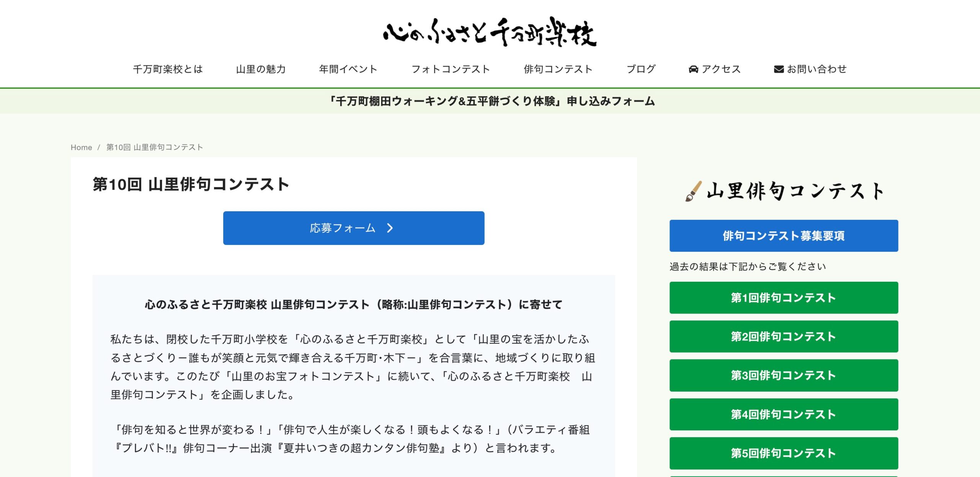Screen dimensions: 980x477
Task: Select the 第4回俳句コンテスト button
Action: coord(783,414)
